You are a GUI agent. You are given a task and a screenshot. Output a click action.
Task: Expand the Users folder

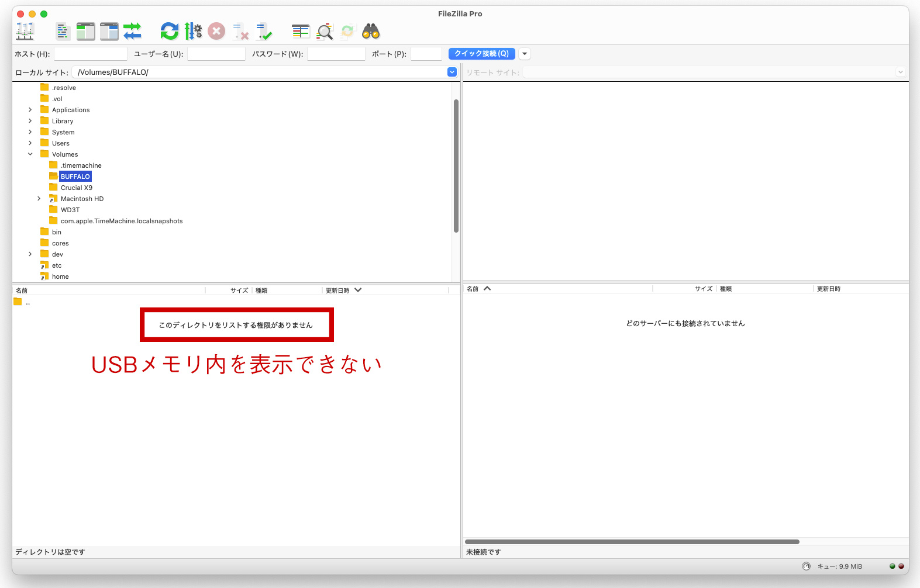pos(30,143)
